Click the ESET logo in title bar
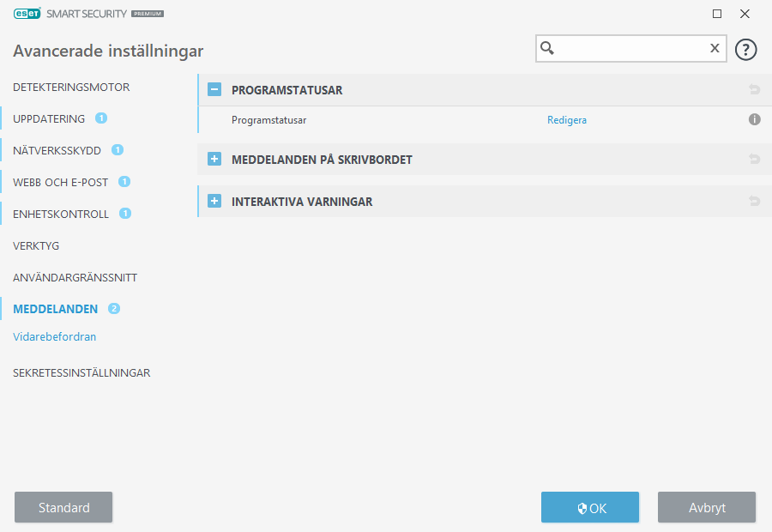The image size is (772, 532). [x=27, y=14]
